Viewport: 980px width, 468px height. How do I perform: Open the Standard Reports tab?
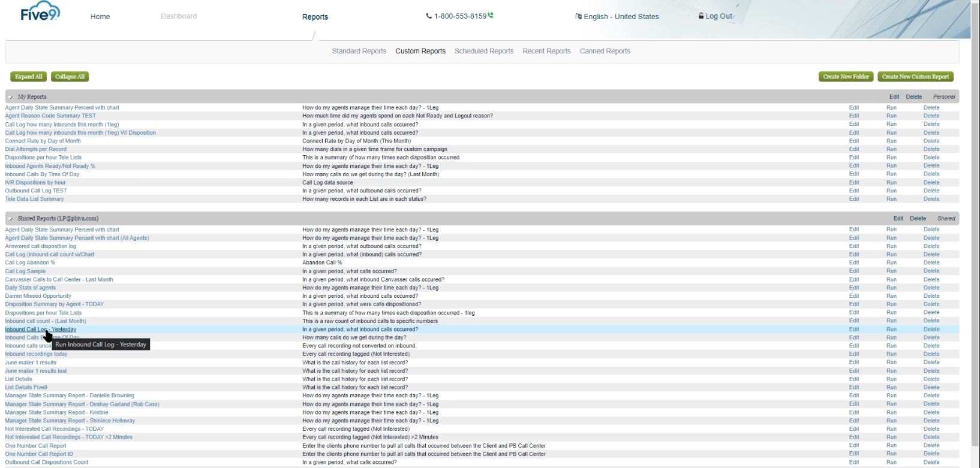pos(359,52)
